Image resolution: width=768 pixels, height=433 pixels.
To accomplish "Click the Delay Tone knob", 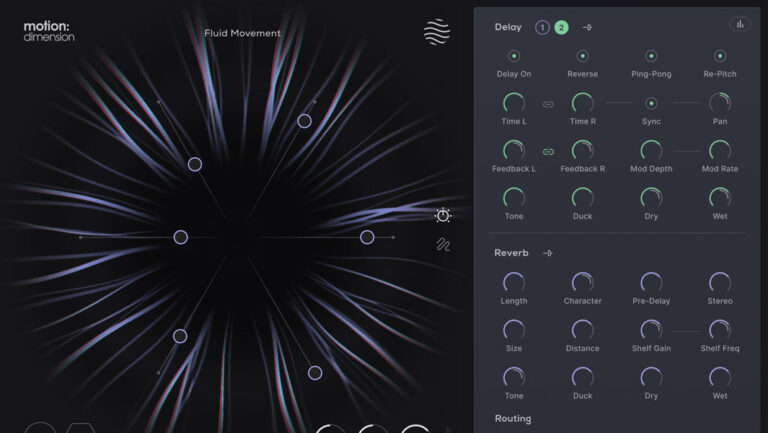I will (514, 198).
